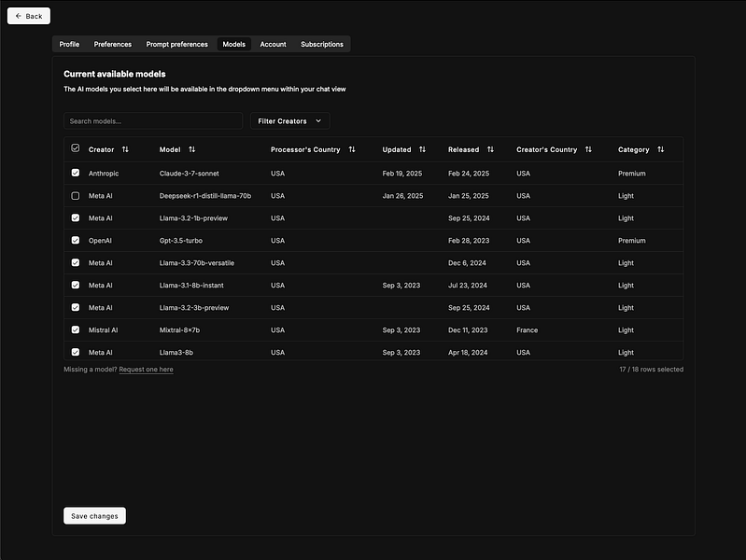Click the '17 / 18 rows selected' text
This screenshot has height=560, width=746.
tap(652, 370)
